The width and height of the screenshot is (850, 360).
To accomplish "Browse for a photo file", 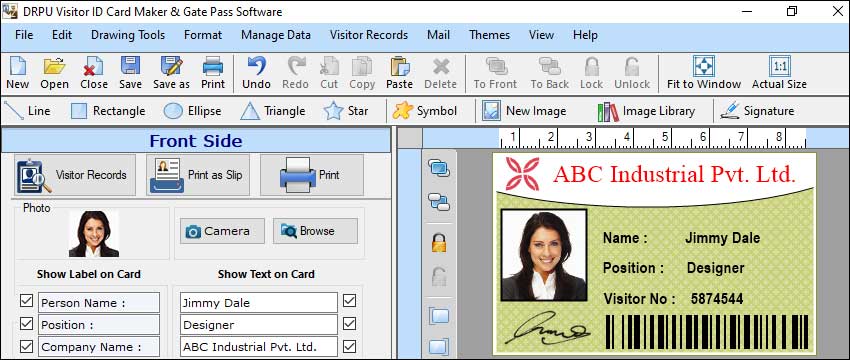I will (x=315, y=231).
